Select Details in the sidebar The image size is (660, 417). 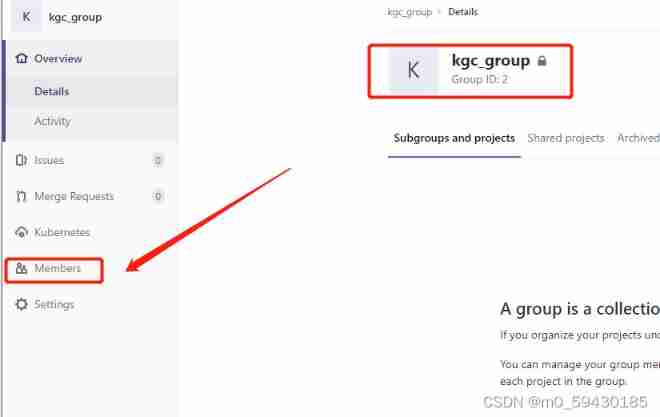(x=52, y=91)
